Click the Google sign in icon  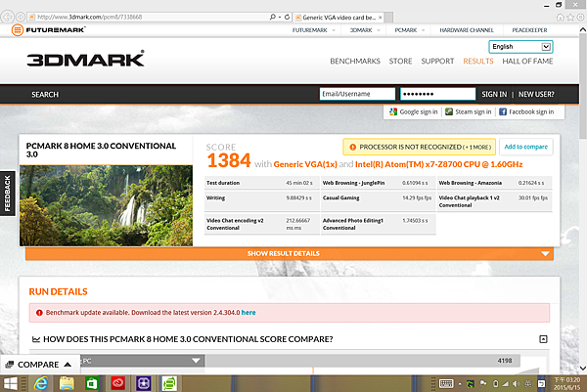(x=393, y=111)
